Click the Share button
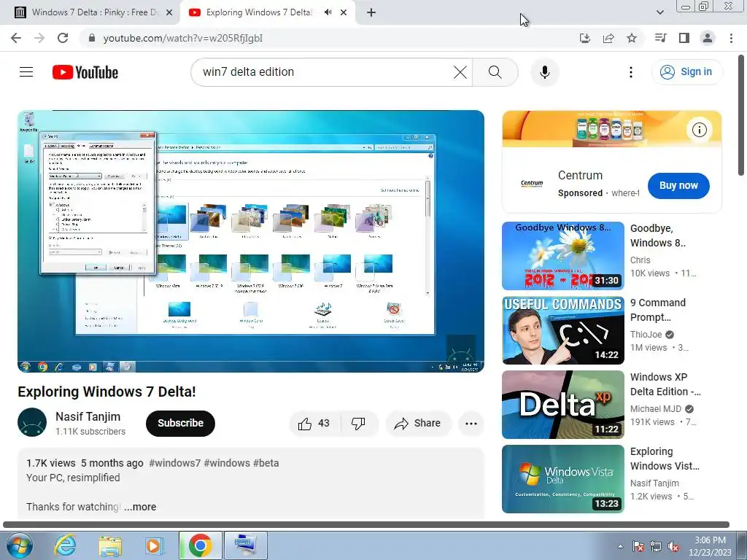This screenshot has width=747, height=560. point(417,424)
